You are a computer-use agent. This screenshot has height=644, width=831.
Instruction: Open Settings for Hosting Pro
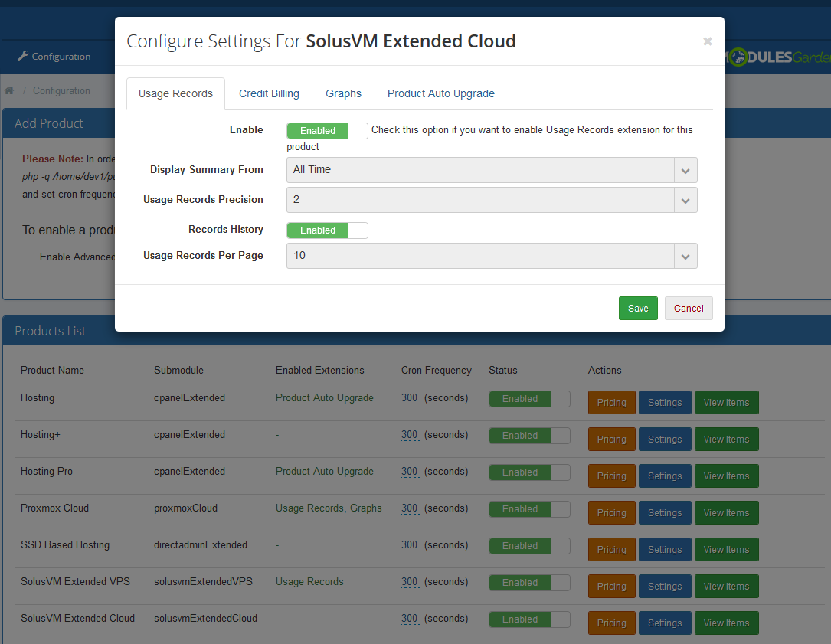click(665, 476)
